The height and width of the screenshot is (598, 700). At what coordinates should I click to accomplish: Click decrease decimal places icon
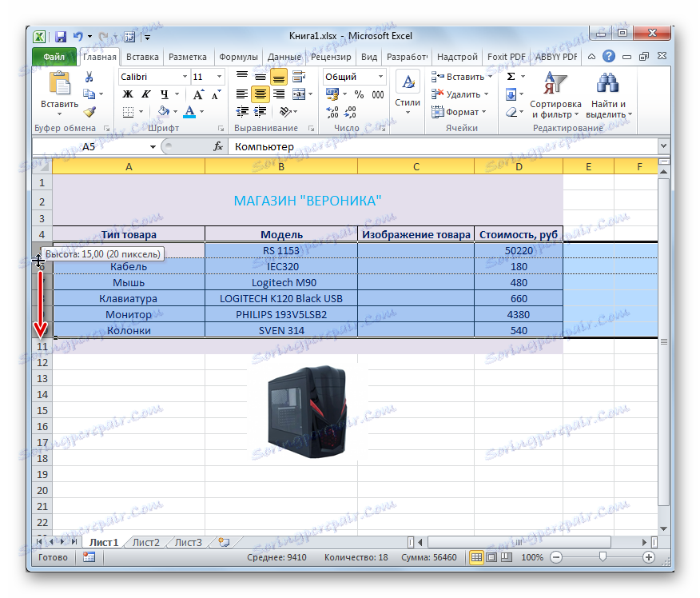[350, 112]
